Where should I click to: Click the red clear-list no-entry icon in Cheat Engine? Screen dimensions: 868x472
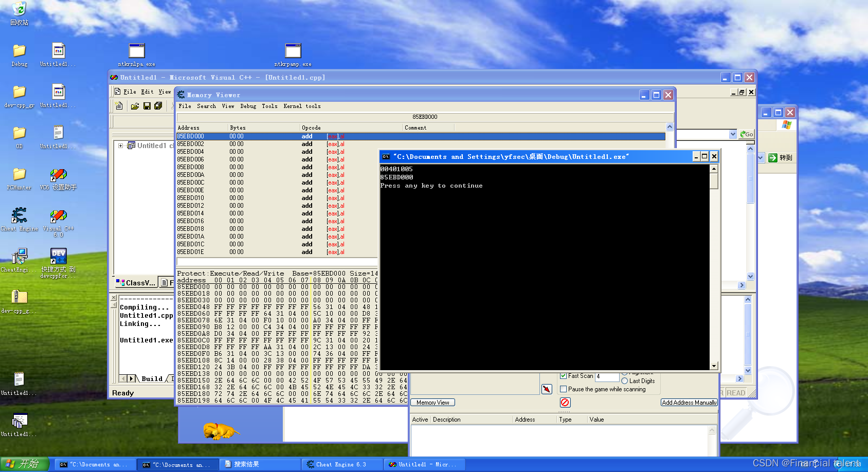coord(565,403)
